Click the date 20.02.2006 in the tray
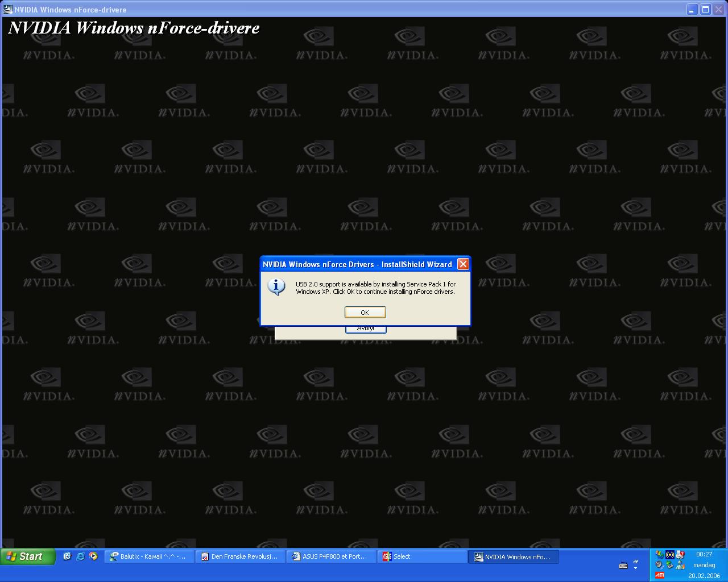This screenshot has height=582, width=728. (704, 576)
